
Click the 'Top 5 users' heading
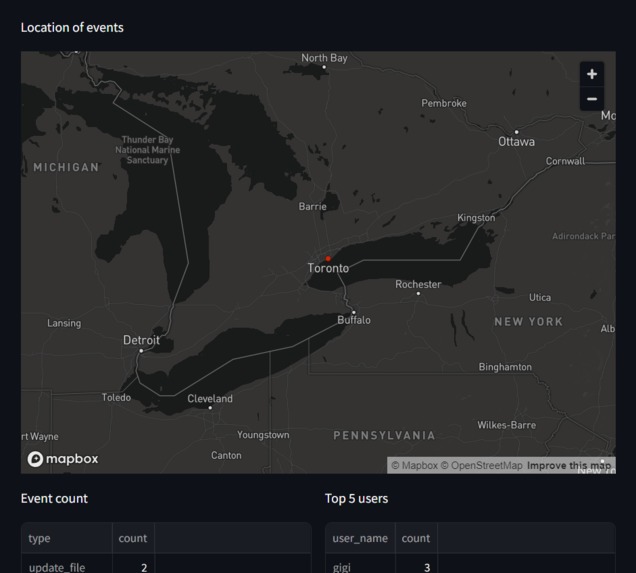[x=357, y=498]
